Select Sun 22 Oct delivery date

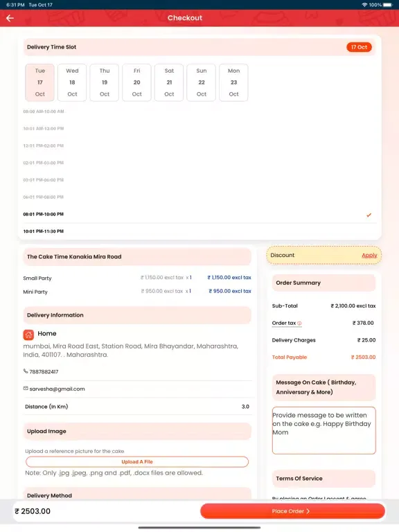click(201, 82)
